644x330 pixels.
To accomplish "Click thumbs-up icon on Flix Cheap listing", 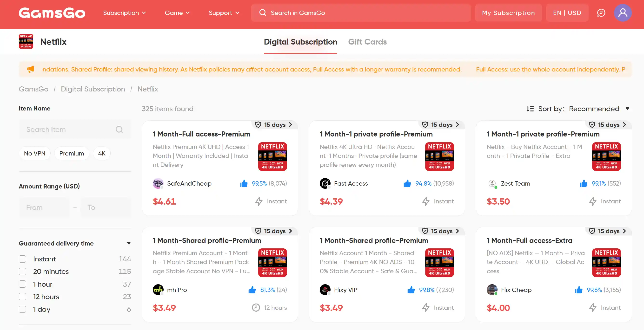I will point(579,290).
